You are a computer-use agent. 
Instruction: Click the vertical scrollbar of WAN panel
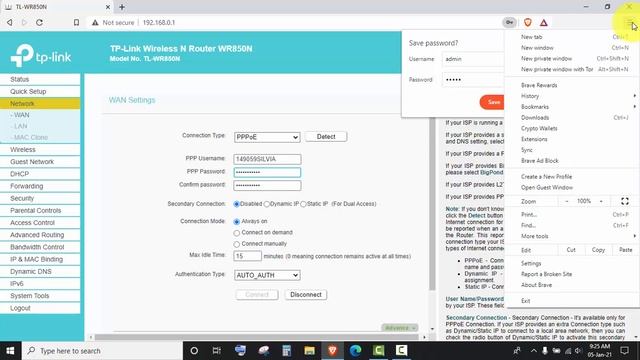pos(432,204)
